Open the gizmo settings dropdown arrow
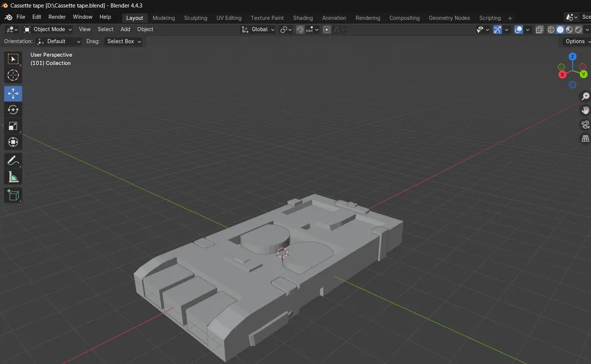 point(506,30)
